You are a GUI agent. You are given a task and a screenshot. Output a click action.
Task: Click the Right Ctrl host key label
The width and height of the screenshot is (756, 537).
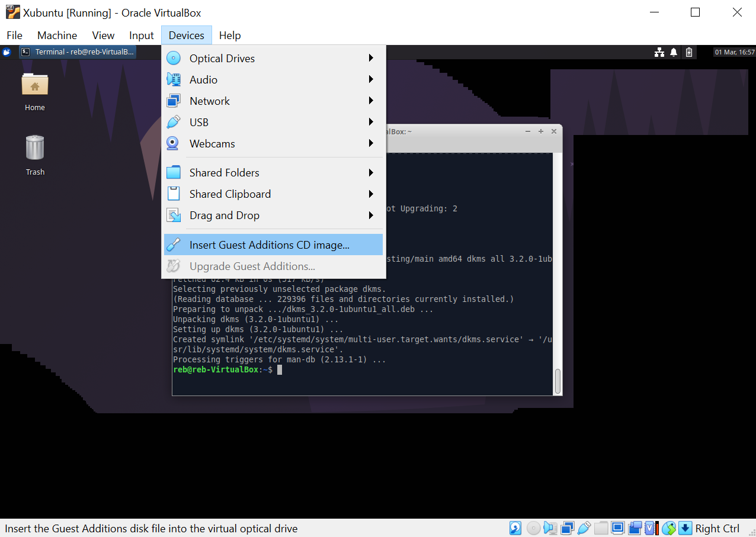click(x=717, y=528)
